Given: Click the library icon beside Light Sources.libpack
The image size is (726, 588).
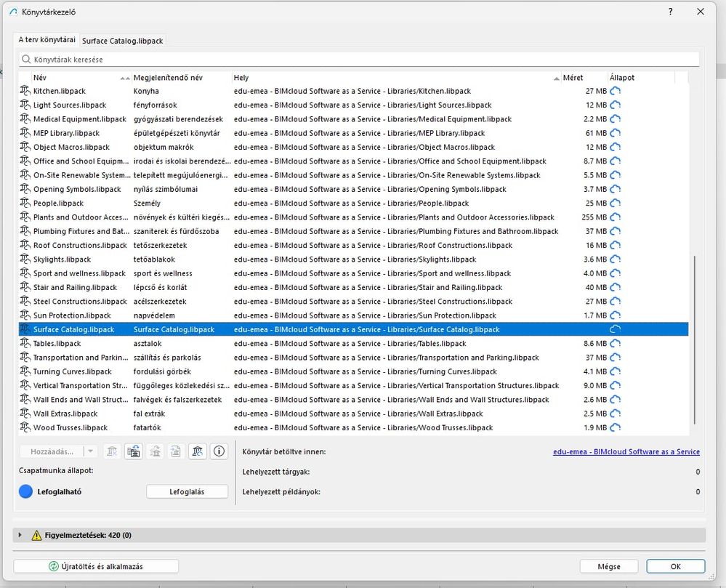Looking at the screenshot, I should coord(25,105).
